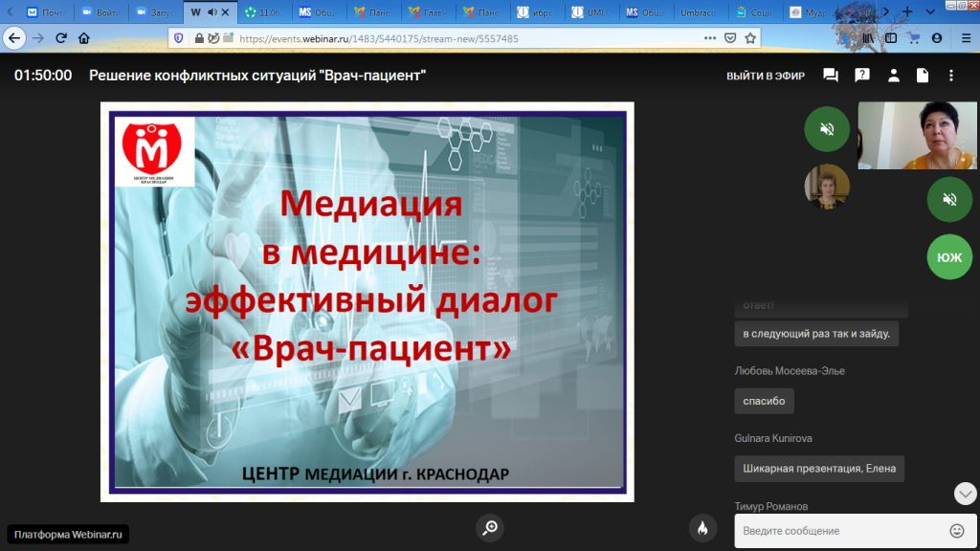Open the browser page actions ellipsis menu
The width and height of the screenshot is (980, 551).
click(709, 38)
